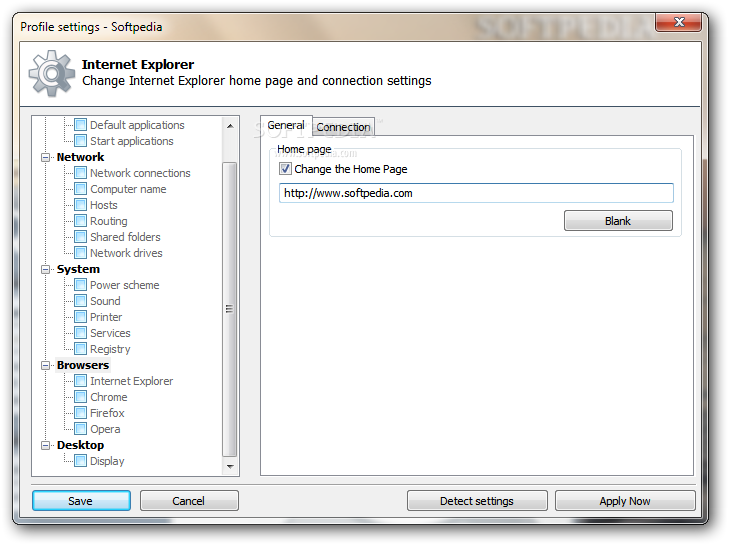Enable the Printer checkbox
This screenshot has height=545, width=729.
pyautogui.click(x=80, y=317)
